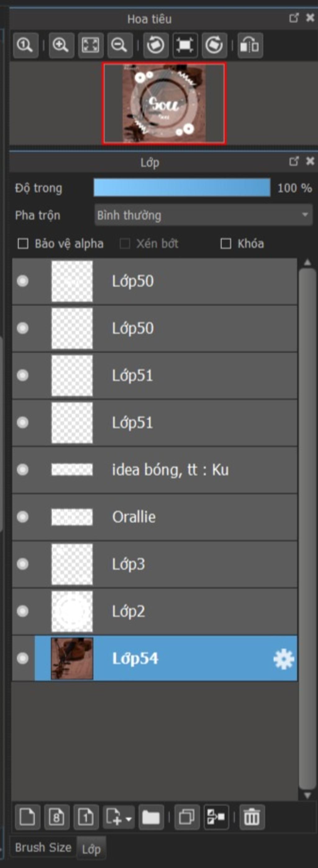Fit the canvas to the navigator window
Viewport: 318px width, 868px height.
click(91, 45)
